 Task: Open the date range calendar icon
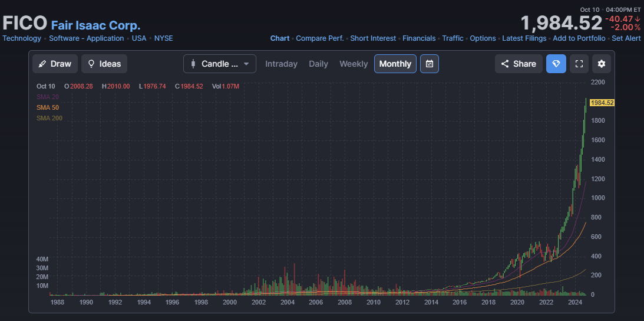click(429, 64)
